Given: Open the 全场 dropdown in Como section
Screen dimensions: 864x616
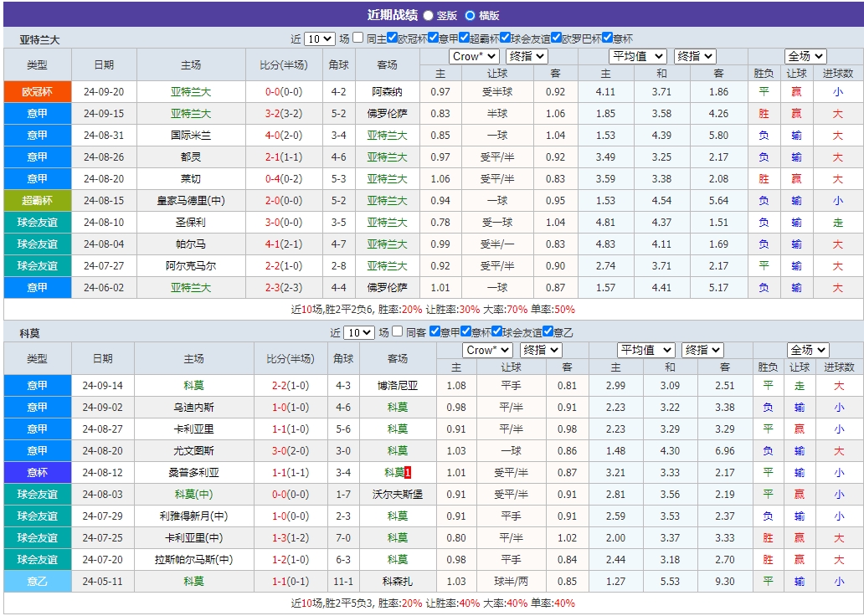Looking at the screenshot, I should click(807, 349).
